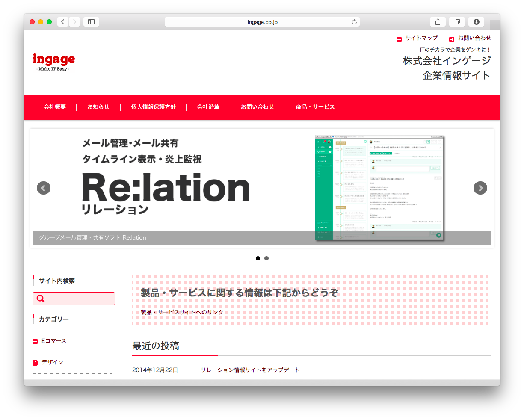The image size is (524, 420).
Task: Show all tabs icon in Safari toolbar
Action: [457, 22]
